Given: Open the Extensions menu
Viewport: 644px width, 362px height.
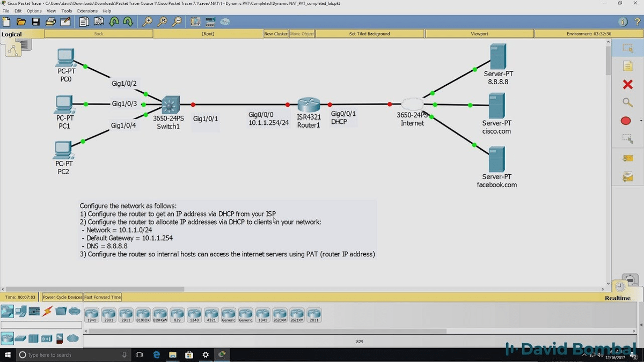Looking at the screenshot, I should click(87, 11).
